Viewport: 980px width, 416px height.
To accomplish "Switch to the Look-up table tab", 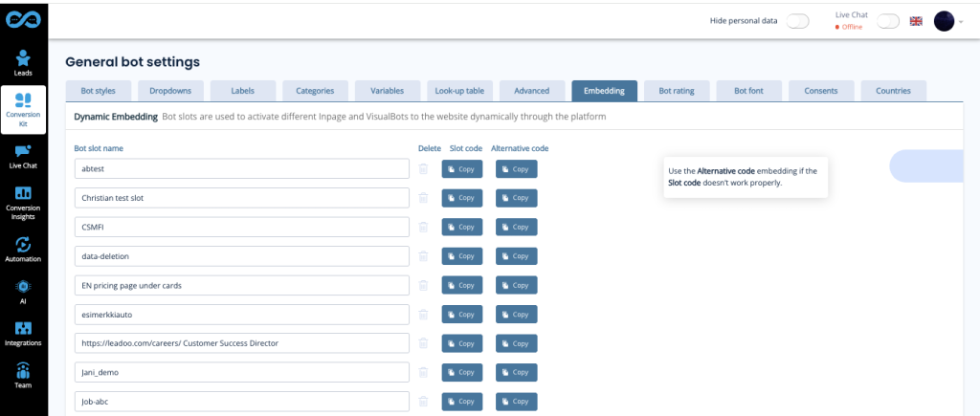I will pyautogui.click(x=459, y=91).
